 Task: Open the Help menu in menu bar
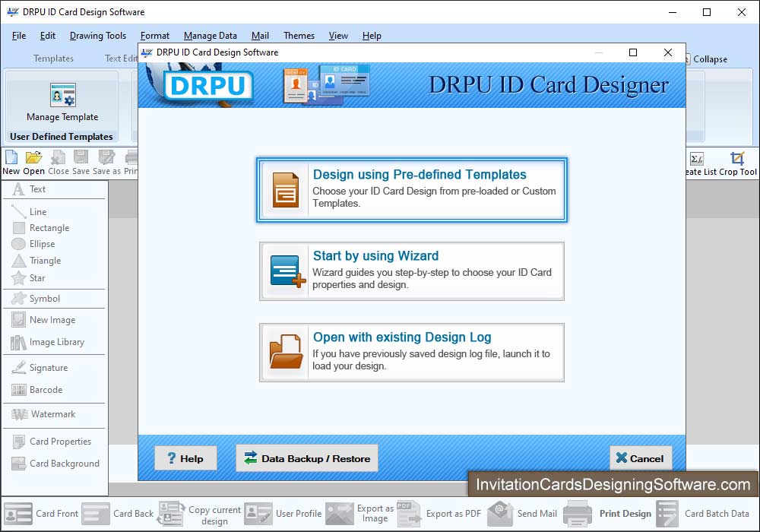pyautogui.click(x=372, y=36)
